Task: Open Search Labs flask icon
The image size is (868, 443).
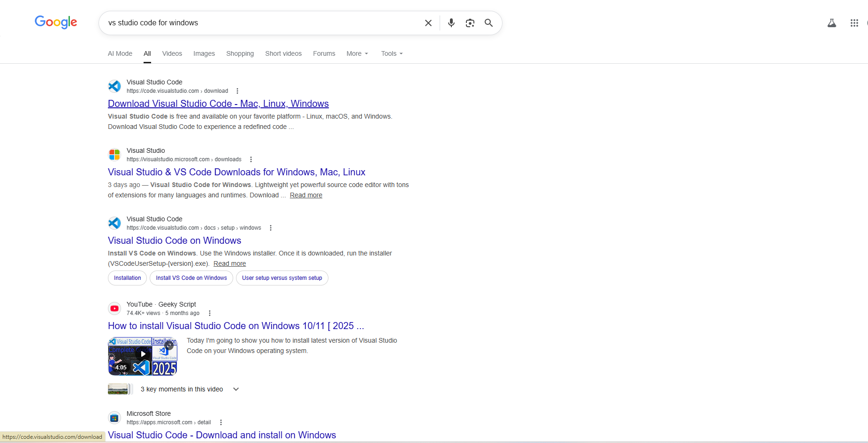Action: [x=832, y=23]
